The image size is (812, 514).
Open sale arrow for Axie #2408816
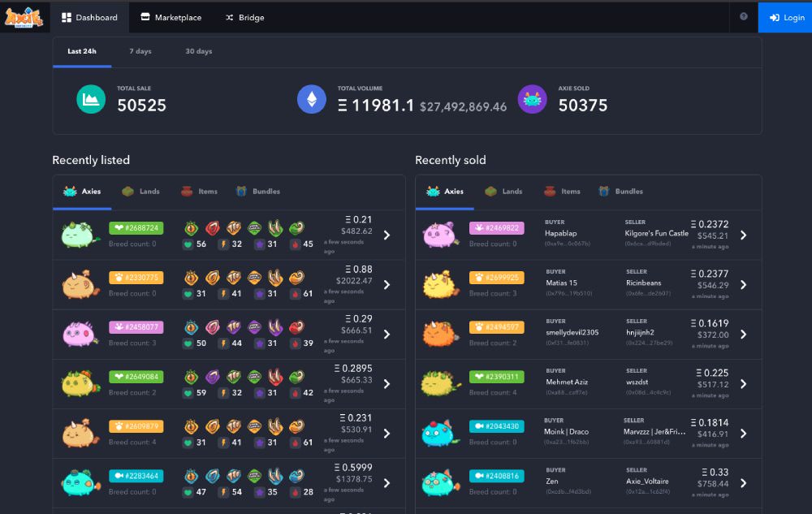(x=744, y=483)
